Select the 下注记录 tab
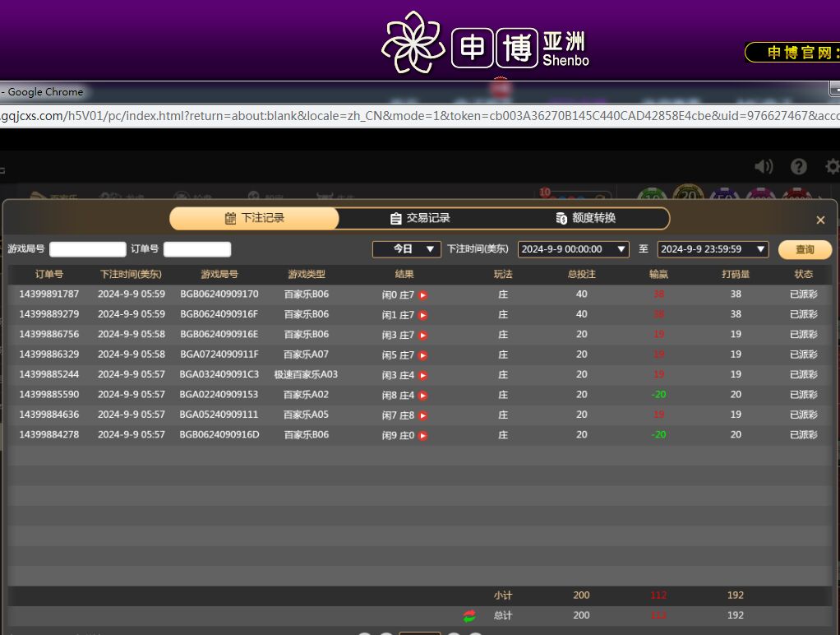Image resolution: width=840 pixels, height=635 pixels. point(254,218)
